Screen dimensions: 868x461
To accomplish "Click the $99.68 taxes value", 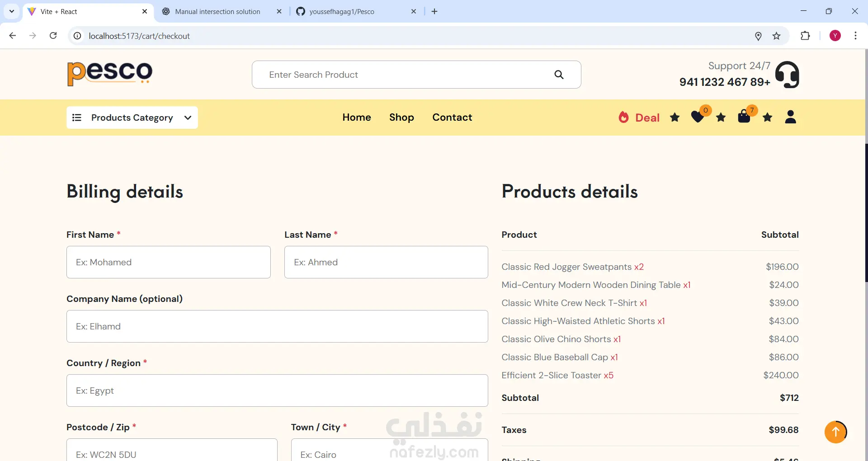I will [x=783, y=430].
